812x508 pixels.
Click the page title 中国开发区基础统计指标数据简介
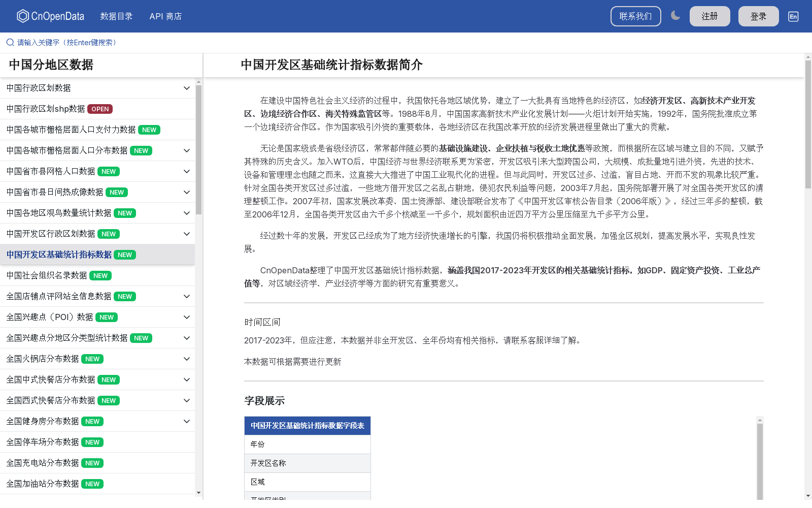[331, 65]
